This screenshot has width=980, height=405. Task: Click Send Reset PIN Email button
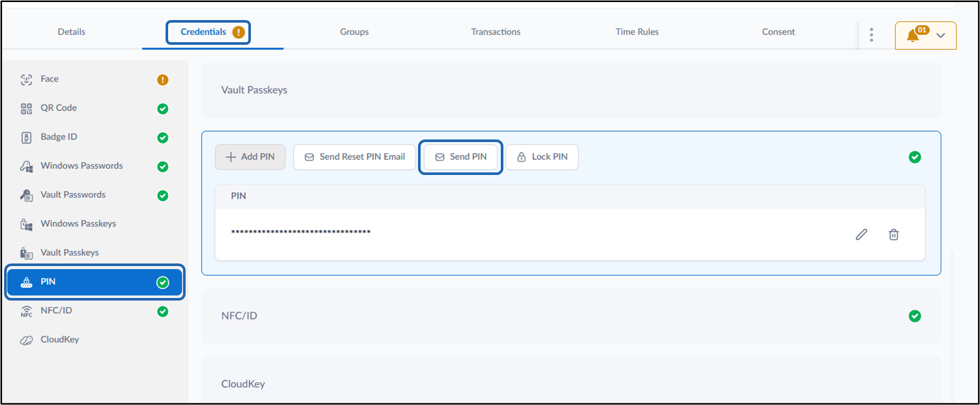(x=355, y=157)
